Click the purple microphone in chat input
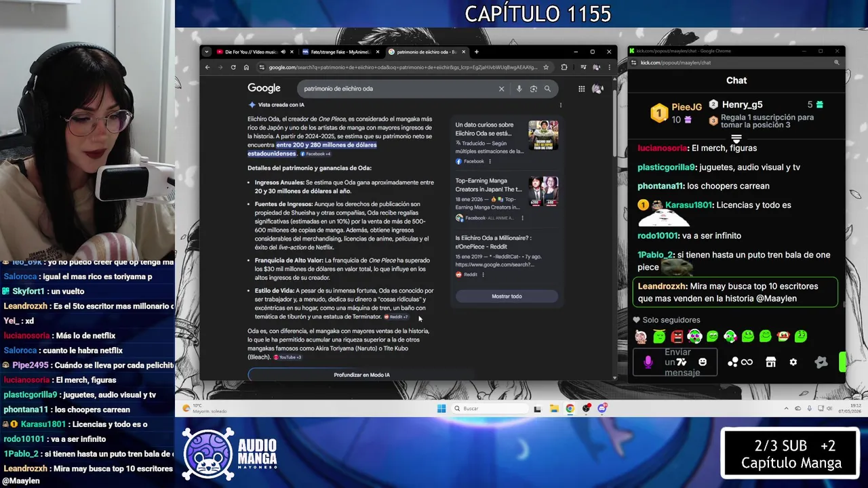This screenshot has width=868, height=488. 648,362
